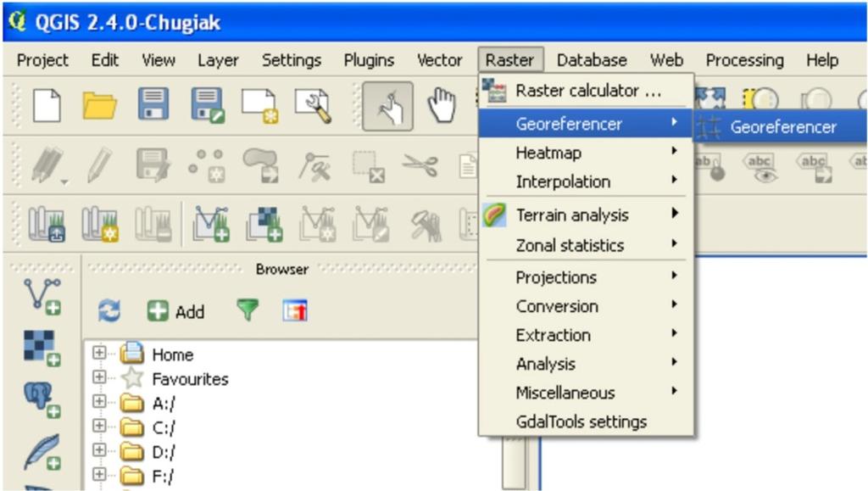The height and width of the screenshot is (491, 868).
Task: Click the Browser collapse all icon
Action: pyautogui.click(x=295, y=310)
